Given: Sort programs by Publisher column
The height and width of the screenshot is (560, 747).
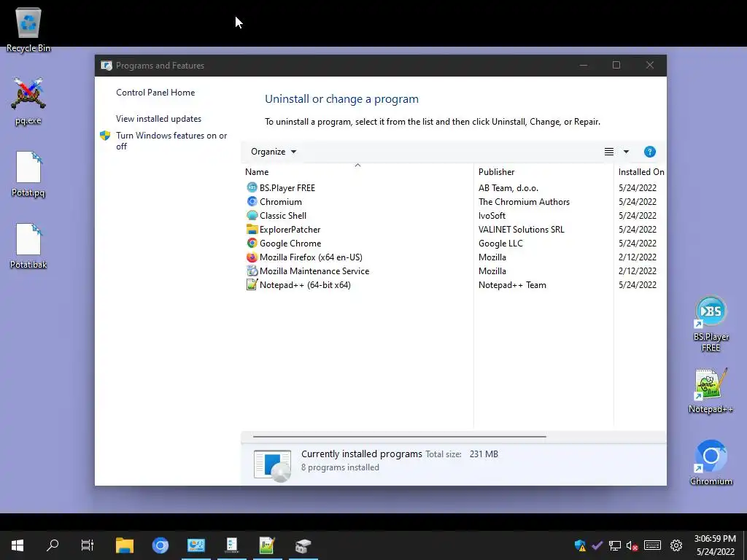Looking at the screenshot, I should [x=543, y=171].
